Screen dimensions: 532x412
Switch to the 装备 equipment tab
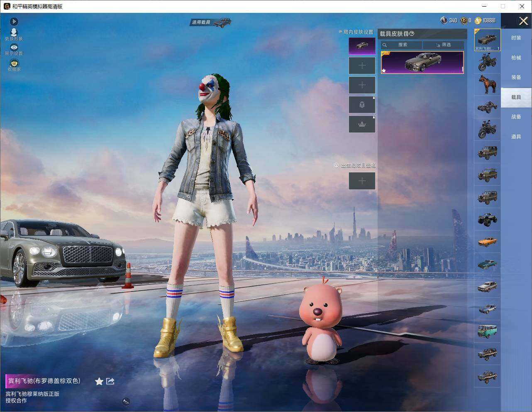click(516, 77)
